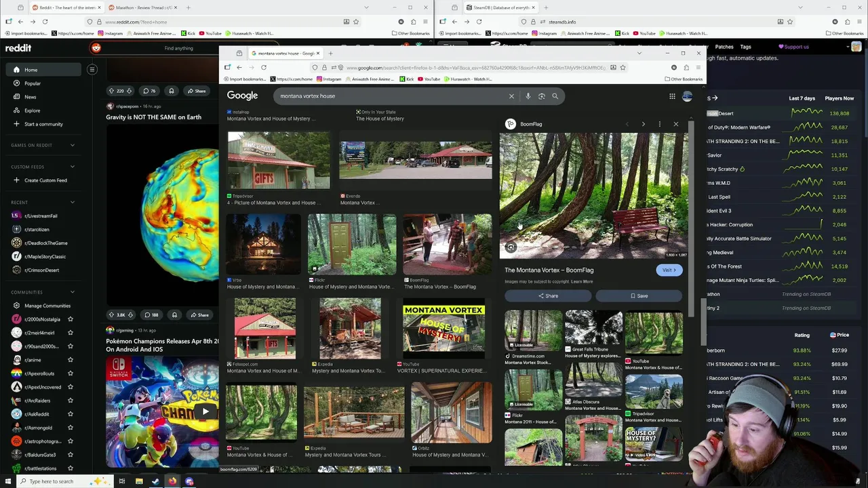Reload the Google results page
Image resolution: width=868 pixels, height=488 pixels.
(264, 67)
